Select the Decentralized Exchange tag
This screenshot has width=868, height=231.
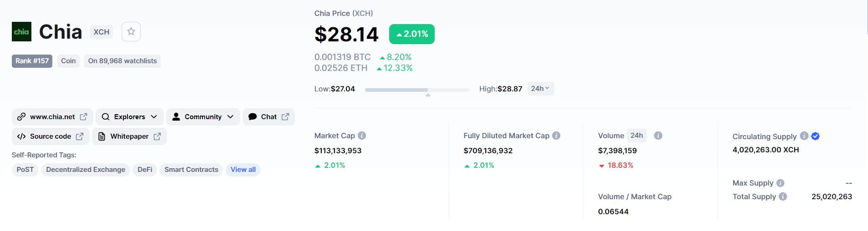click(x=86, y=170)
